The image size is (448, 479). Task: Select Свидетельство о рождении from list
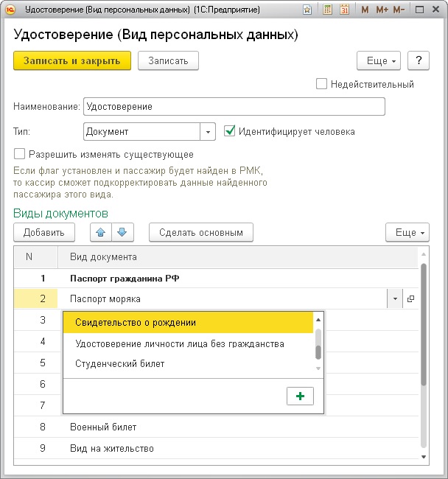(x=136, y=322)
